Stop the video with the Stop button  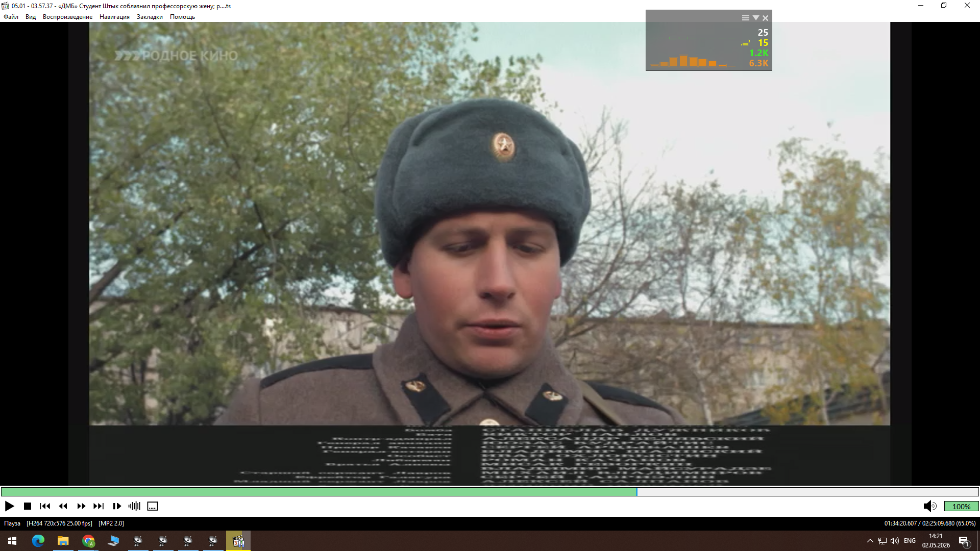(28, 506)
